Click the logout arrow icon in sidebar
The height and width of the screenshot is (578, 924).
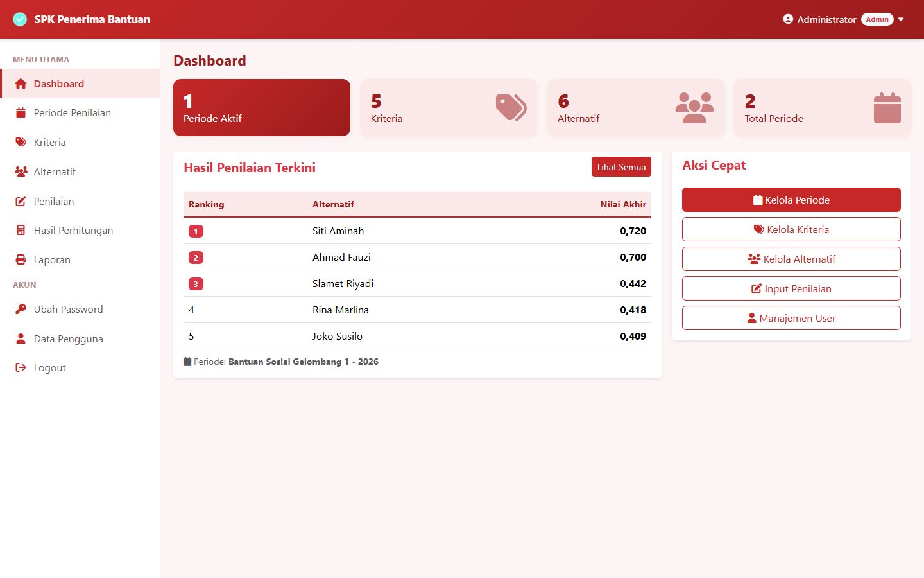coord(21,367)
